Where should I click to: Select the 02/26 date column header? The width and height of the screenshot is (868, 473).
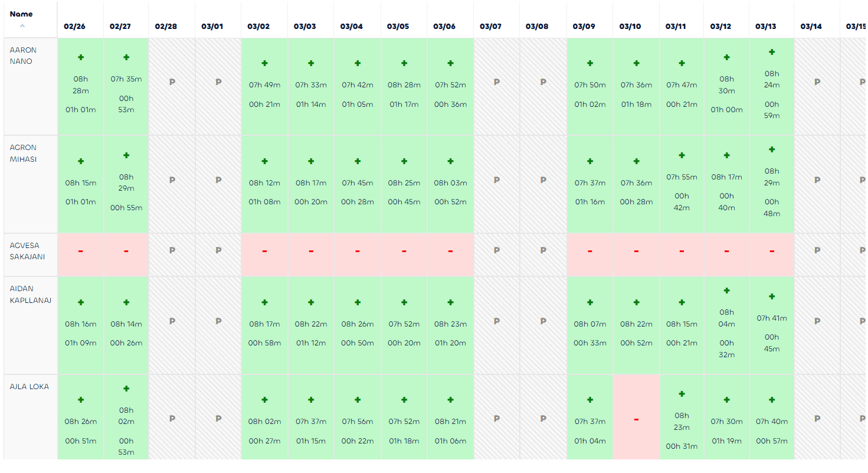point(75,27)
